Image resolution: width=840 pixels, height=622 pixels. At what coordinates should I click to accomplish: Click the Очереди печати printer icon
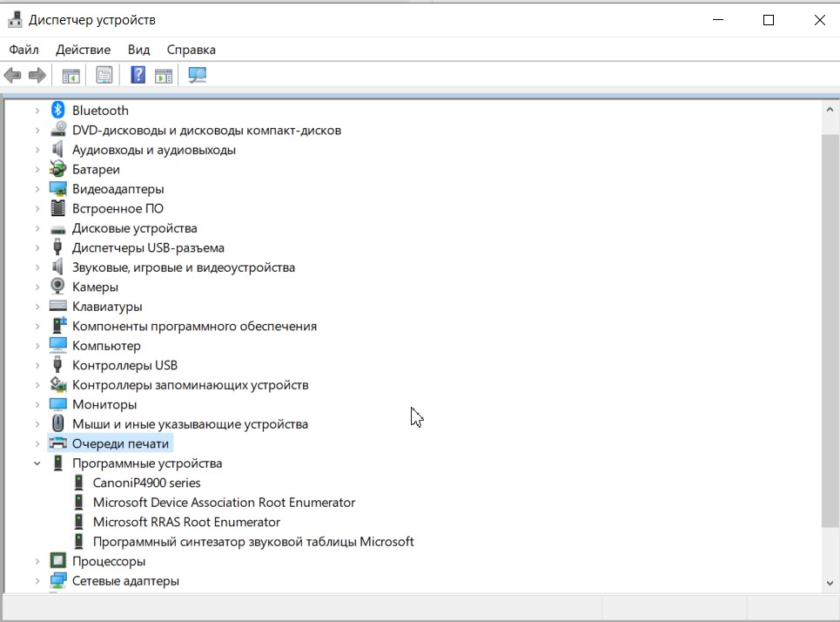click(57, 443)
